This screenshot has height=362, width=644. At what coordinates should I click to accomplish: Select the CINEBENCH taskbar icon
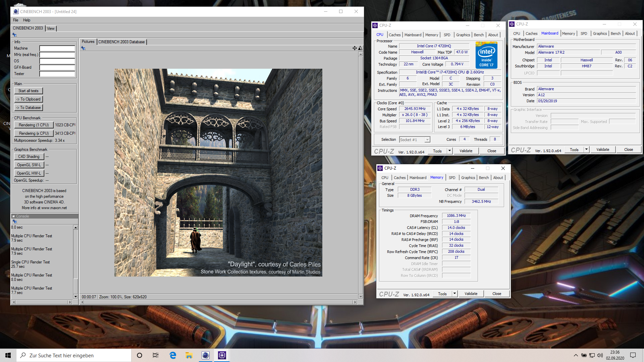pyautogui.click(x=205, y=355)
